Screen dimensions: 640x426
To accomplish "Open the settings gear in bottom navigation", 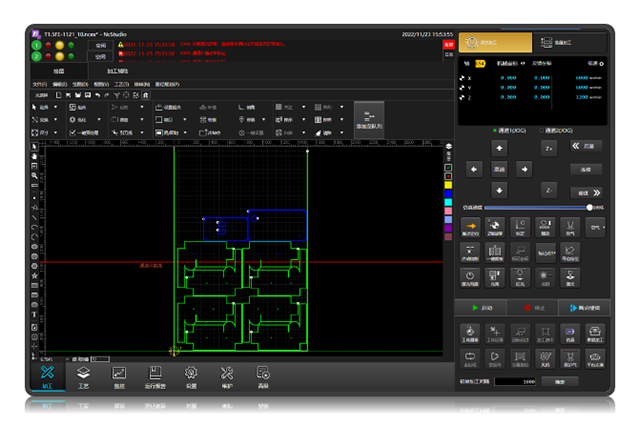I will click(191, 377).
